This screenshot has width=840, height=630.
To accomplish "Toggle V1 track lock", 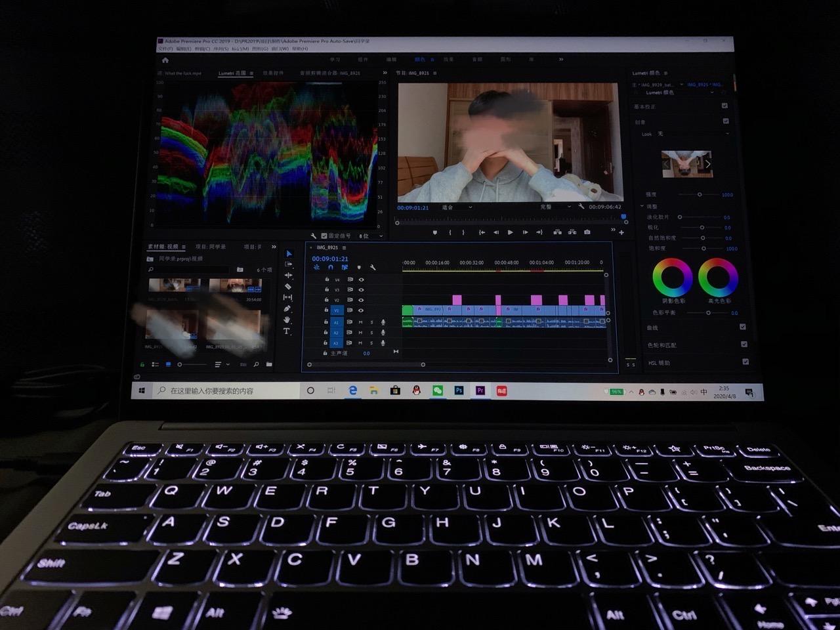I will 326,310.
